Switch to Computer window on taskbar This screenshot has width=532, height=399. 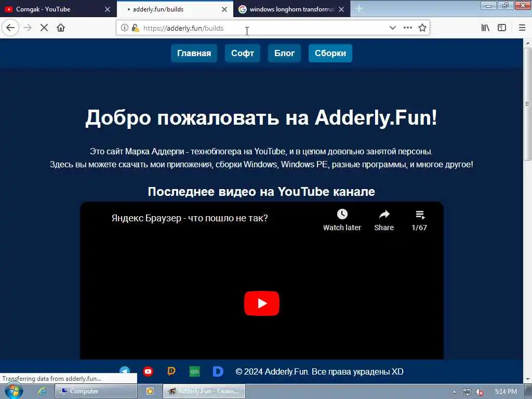(x=96, y=391)
